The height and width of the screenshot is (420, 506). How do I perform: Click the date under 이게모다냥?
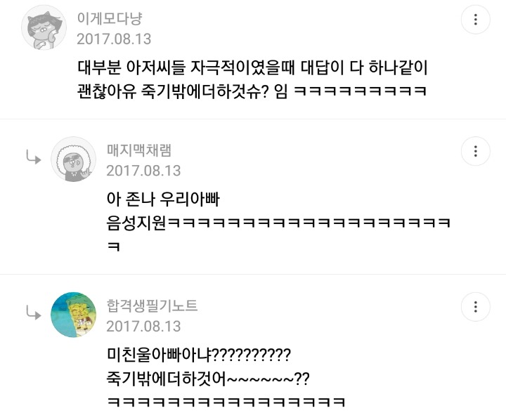[114, 39]
